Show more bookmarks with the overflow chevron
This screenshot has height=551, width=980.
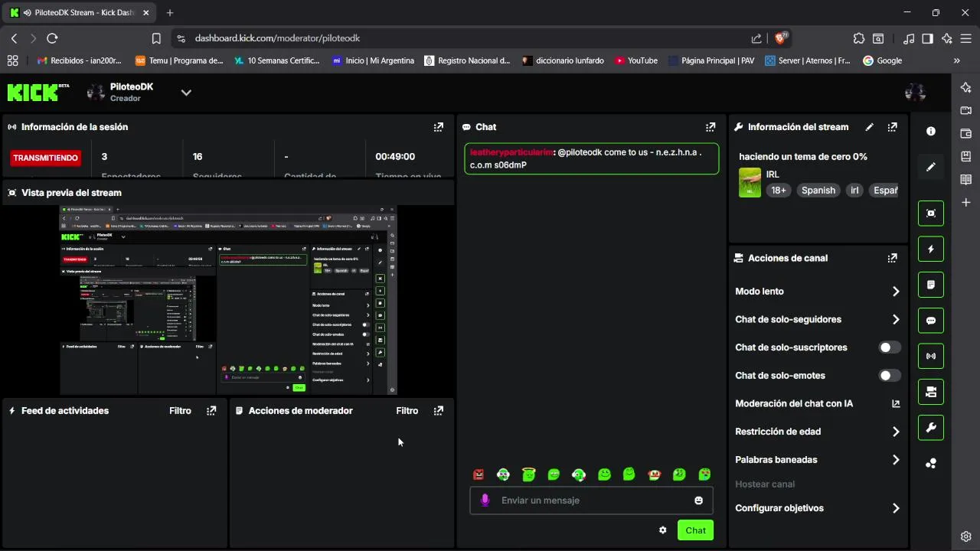(x=956, y=60)
